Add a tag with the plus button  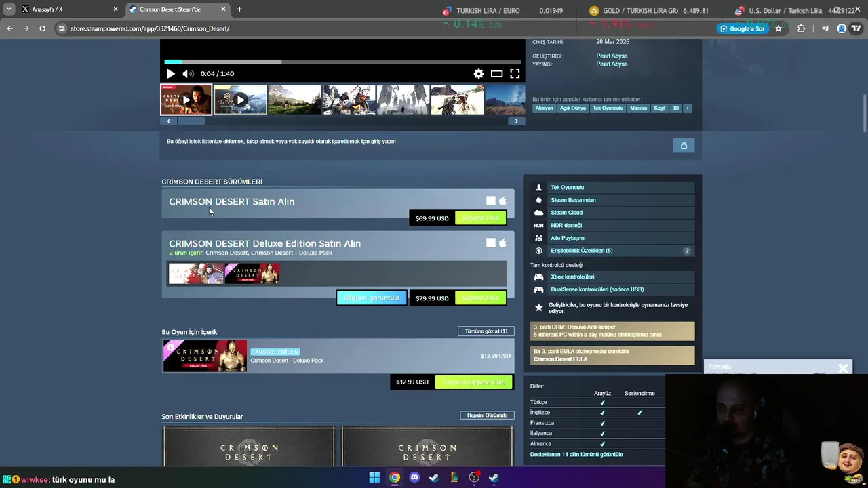[x=687, y=108]
